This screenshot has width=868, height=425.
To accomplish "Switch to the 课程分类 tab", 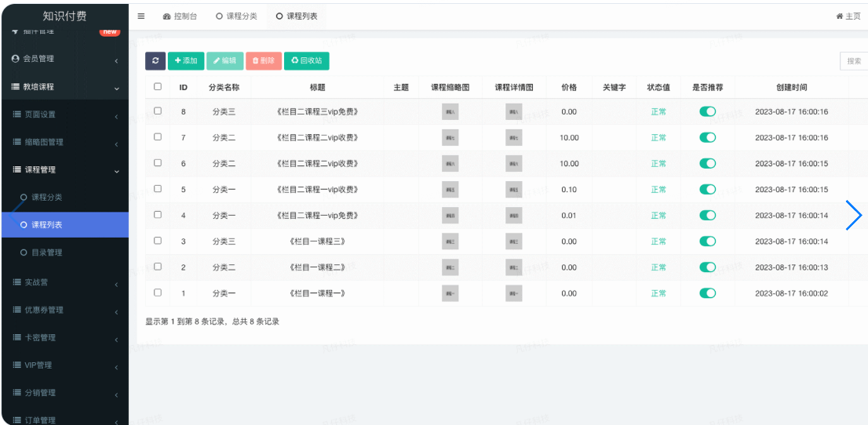I will point(236,16).
